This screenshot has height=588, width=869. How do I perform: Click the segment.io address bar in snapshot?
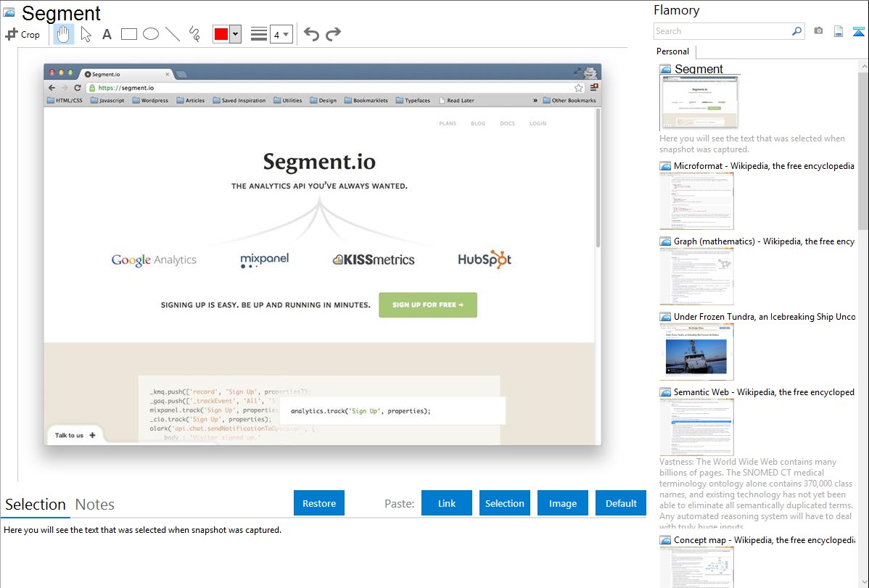[335, 88]
